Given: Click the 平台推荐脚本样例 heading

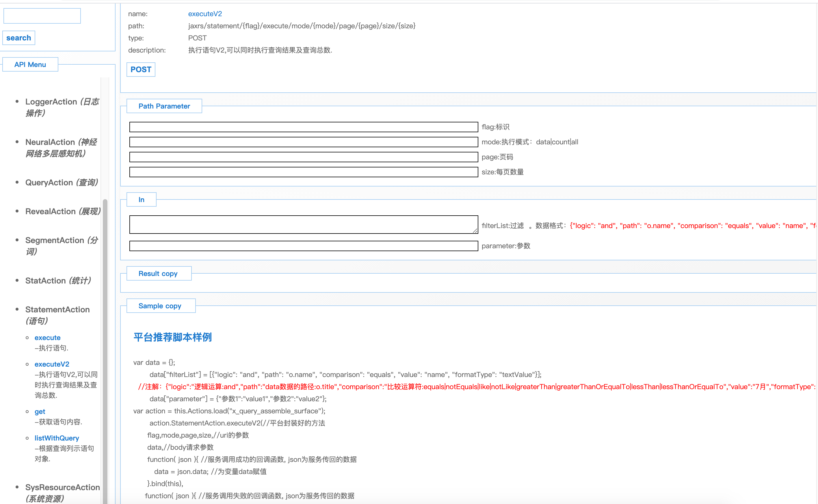Looking at the screenshot, I should coord(172,337).
